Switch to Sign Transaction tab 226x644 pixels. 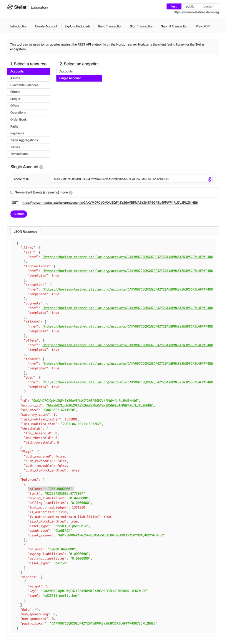coord(142,26)
